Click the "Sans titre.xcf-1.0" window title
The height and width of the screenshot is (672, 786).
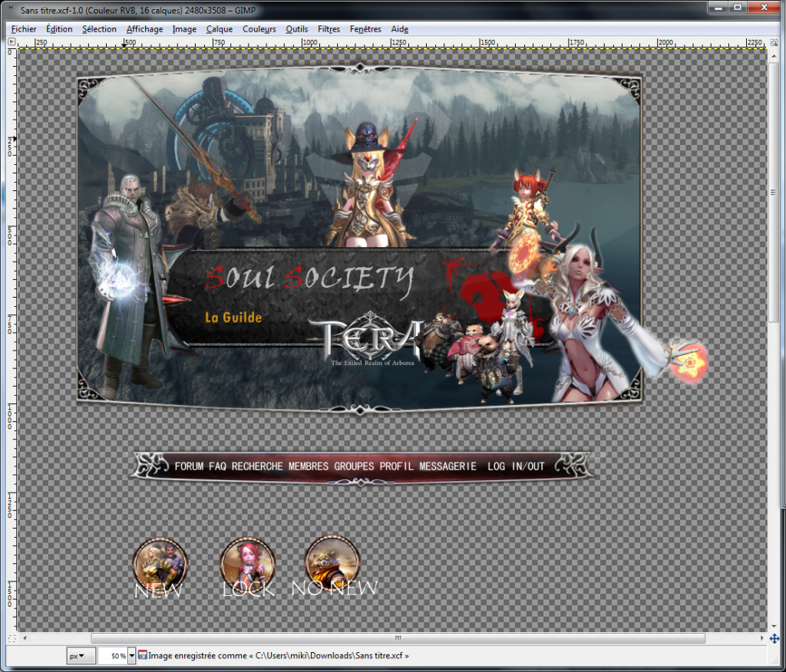pos(138,10)
